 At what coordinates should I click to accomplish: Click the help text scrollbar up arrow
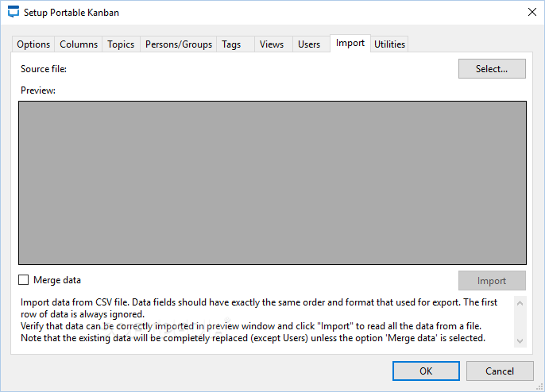[520, 303]
